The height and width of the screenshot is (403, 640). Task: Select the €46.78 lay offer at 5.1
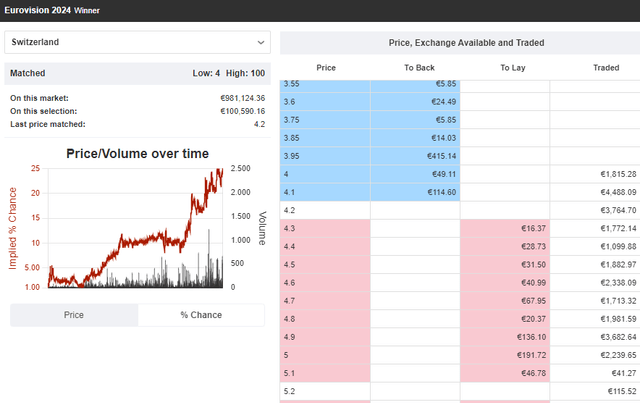point(505,372)
